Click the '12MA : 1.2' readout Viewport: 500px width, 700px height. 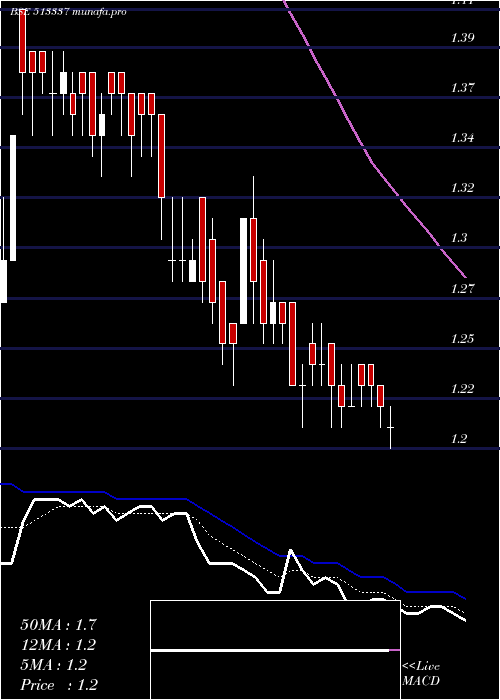coord(58,645)
